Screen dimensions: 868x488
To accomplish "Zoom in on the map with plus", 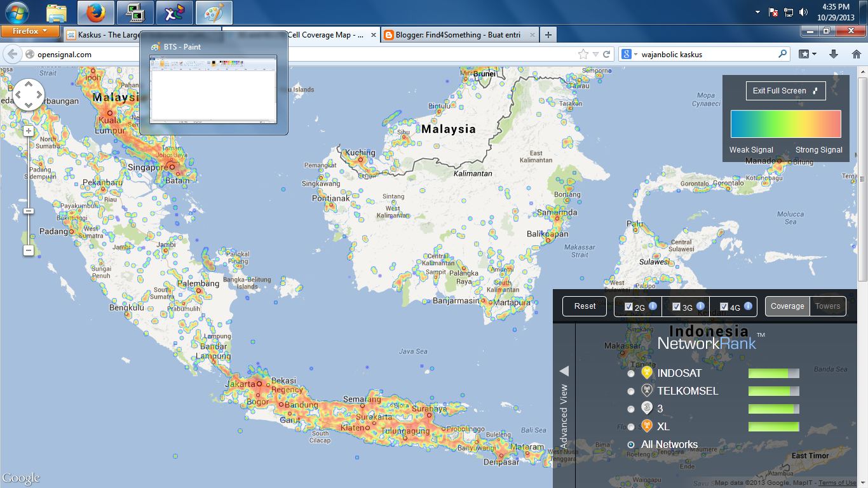I will [x=29, y=131].
